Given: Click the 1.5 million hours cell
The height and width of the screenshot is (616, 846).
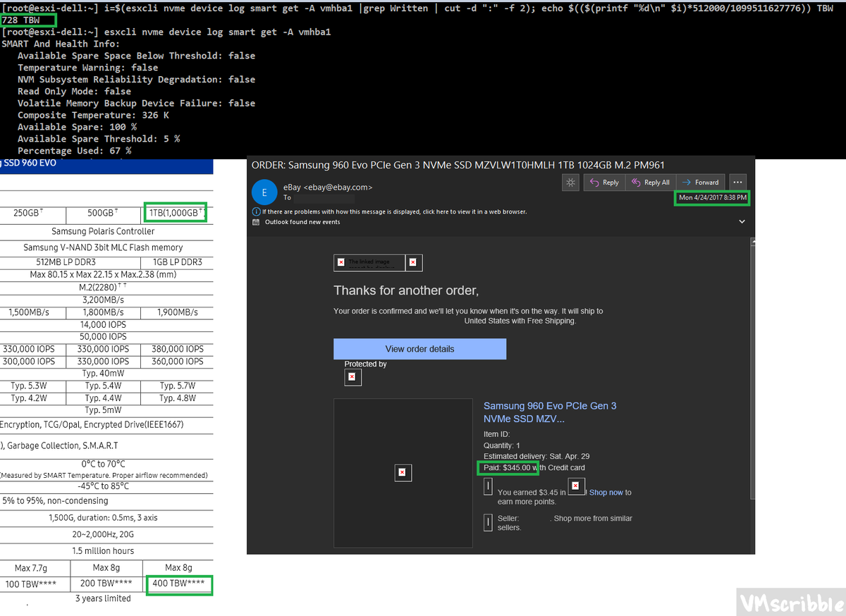Looking at the screenshot, I should [103, 550].
